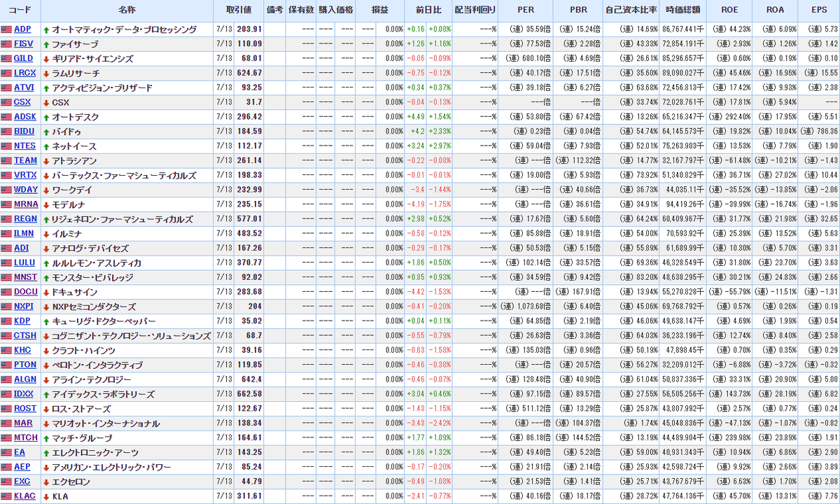Click the US flag icon beside NXPI

click(x=7, y=307)
